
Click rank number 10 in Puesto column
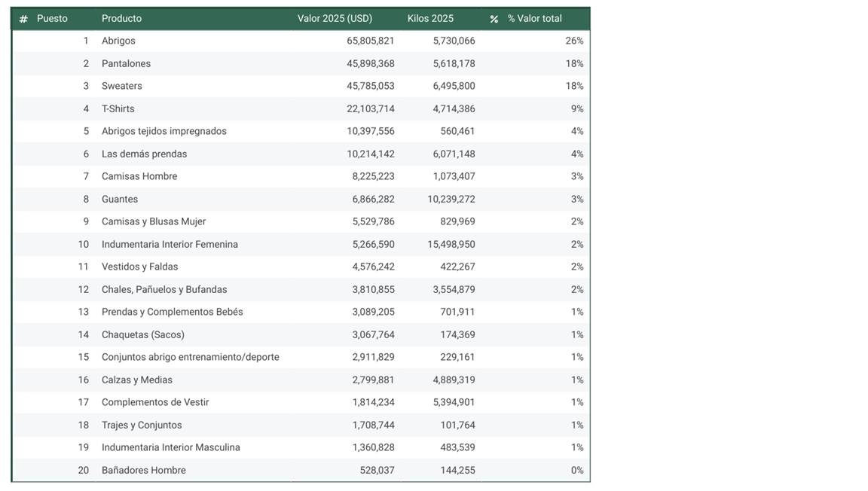point(84,244)
